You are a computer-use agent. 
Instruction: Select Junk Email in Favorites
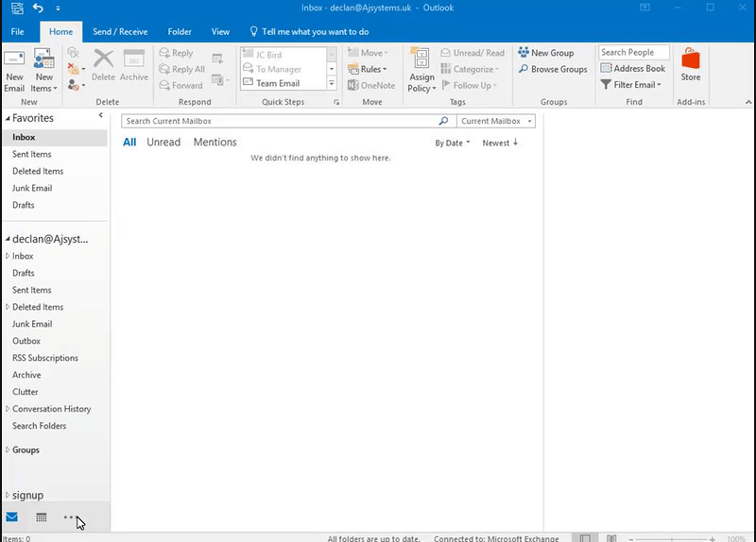(32, 188)
